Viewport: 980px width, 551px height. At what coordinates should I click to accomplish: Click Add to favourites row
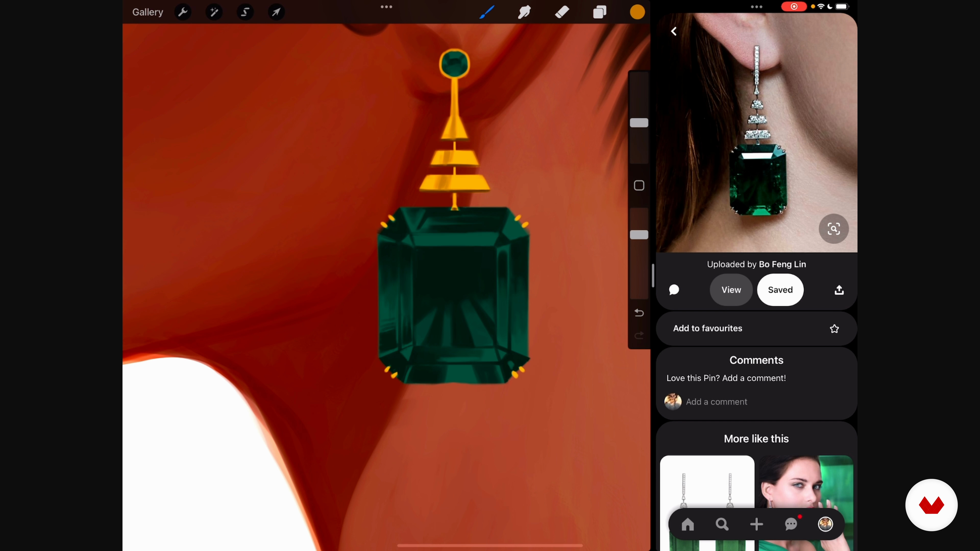click(756, 329)
